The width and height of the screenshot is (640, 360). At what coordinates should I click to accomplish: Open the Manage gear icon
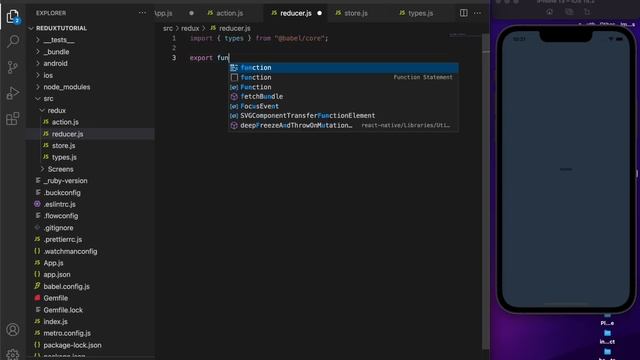tap(13, 354)
